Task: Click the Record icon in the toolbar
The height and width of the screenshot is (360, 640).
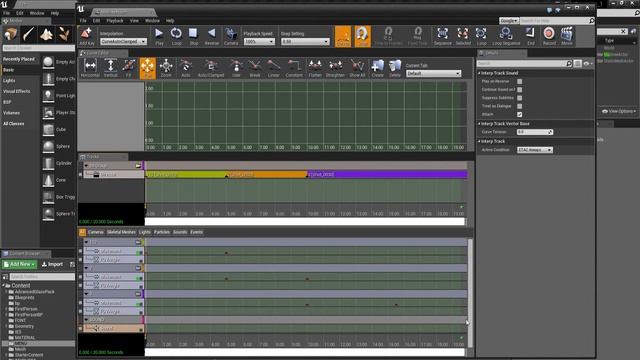Action: click(549, 36)
